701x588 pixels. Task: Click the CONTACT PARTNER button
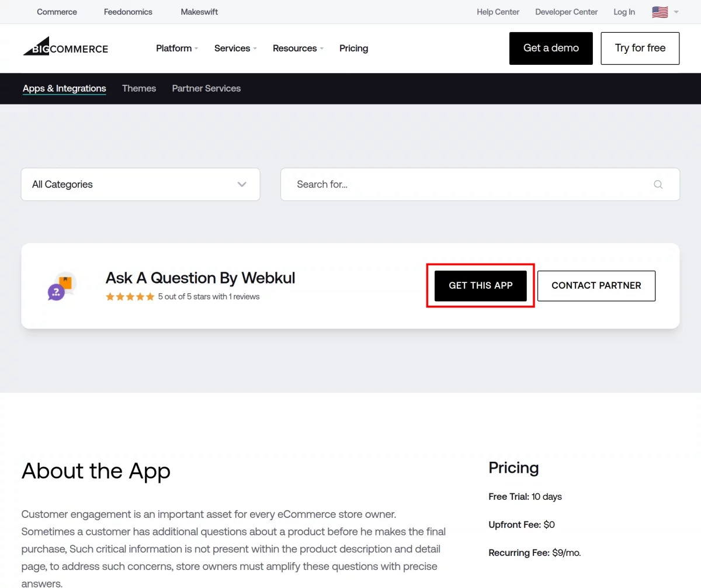(x=596, y=286)
